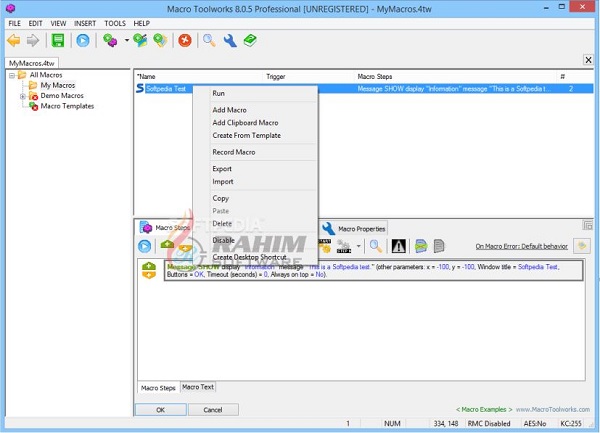This screenshot has width=600, height=433.
Task: Click the add macro from template tag icon
Action: [x=160, y=41]
